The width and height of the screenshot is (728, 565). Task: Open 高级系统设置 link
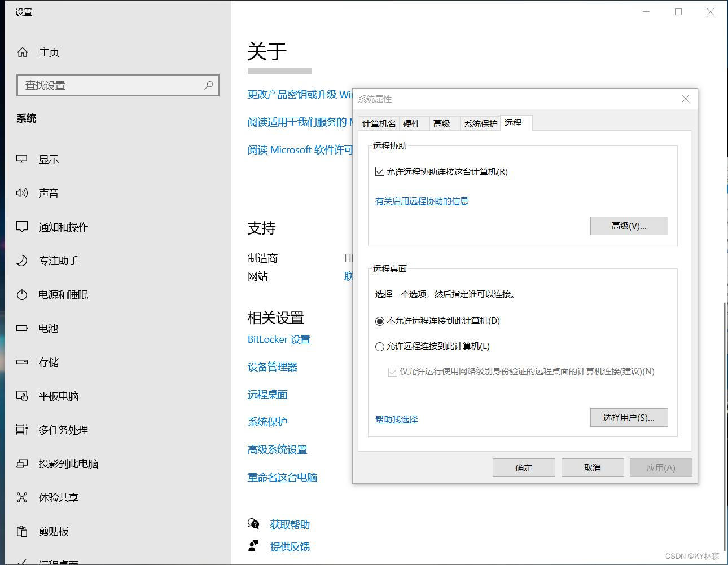(277, 449)
